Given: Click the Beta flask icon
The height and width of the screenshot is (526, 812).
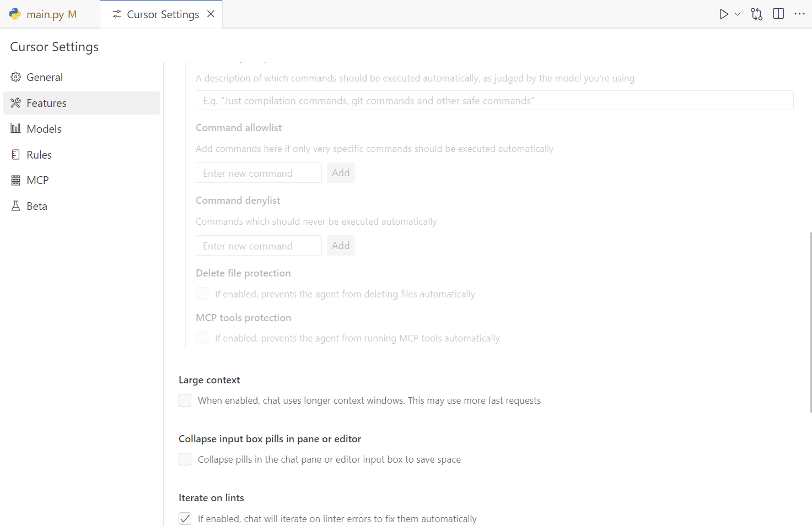Looking at the screenshot, I should (15, 206).
